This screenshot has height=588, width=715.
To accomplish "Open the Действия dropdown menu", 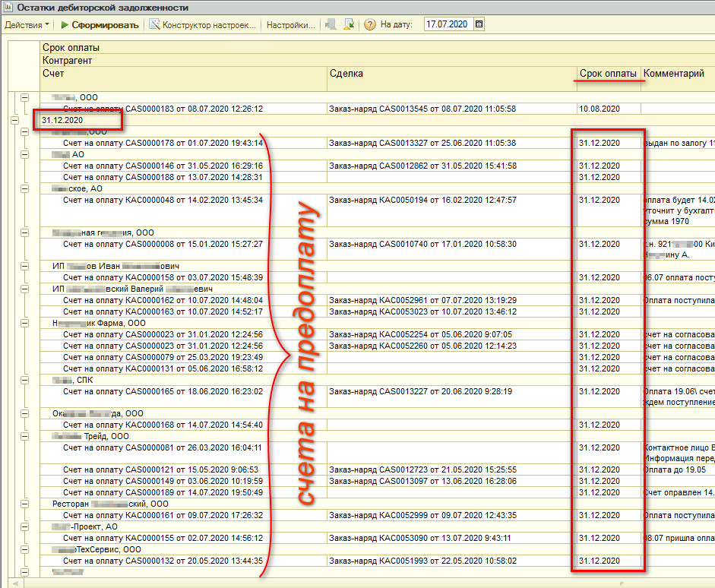I will click(27, 25).
